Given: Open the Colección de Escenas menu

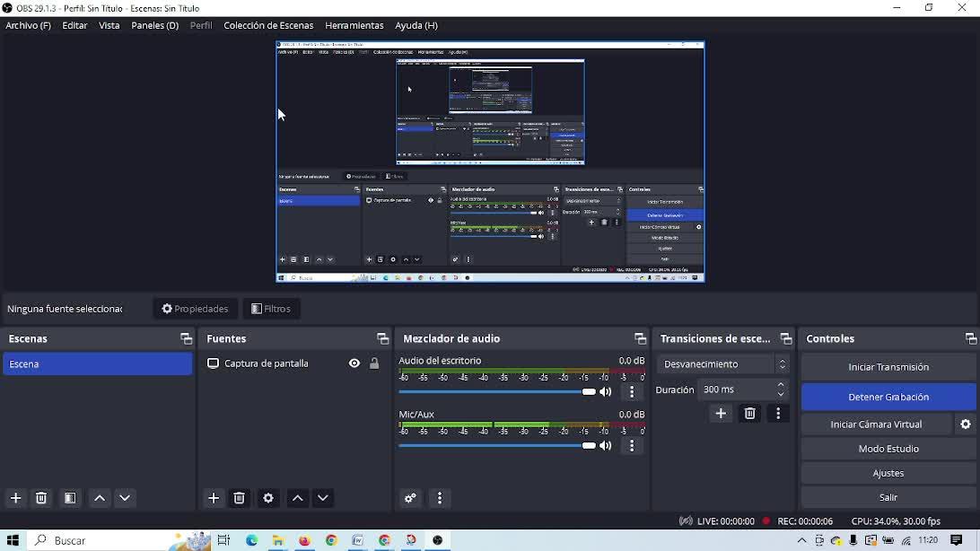Looking at the screenshot, I should pos(268,26).
